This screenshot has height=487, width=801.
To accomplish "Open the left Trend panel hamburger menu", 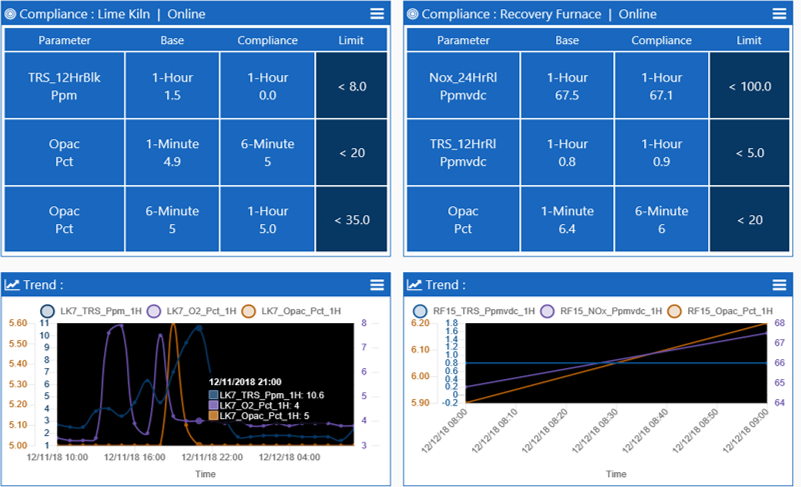I will point(377,285).
